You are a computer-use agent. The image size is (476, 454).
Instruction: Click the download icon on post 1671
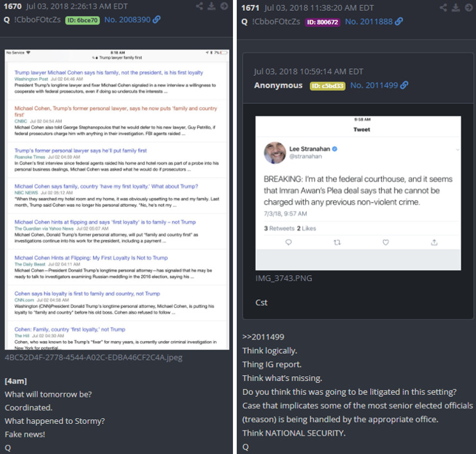(455, 8)
